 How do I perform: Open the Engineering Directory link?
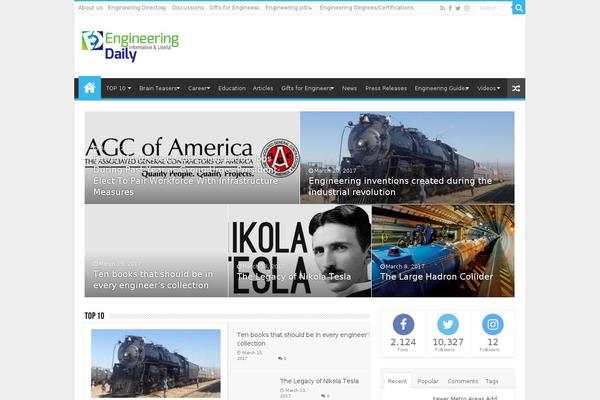tap(137, 8)
